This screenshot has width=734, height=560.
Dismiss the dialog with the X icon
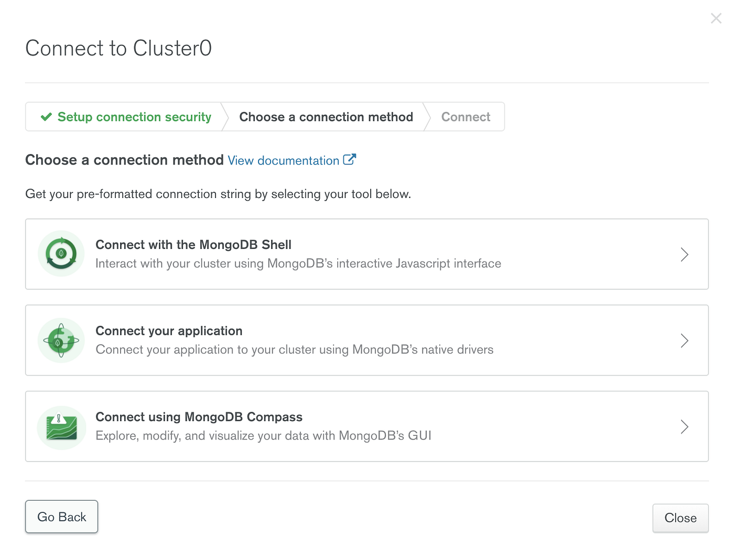point(716,18)
